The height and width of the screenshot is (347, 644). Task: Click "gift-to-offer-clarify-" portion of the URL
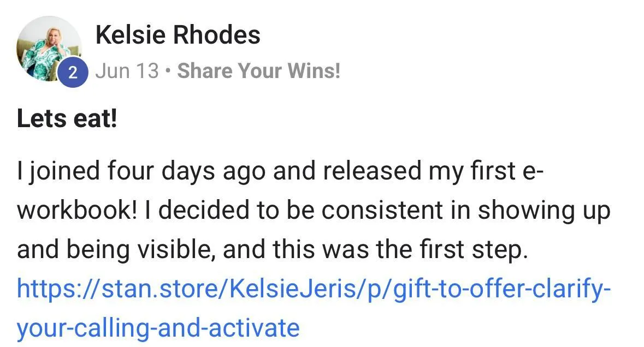click(x=502, y=289)
